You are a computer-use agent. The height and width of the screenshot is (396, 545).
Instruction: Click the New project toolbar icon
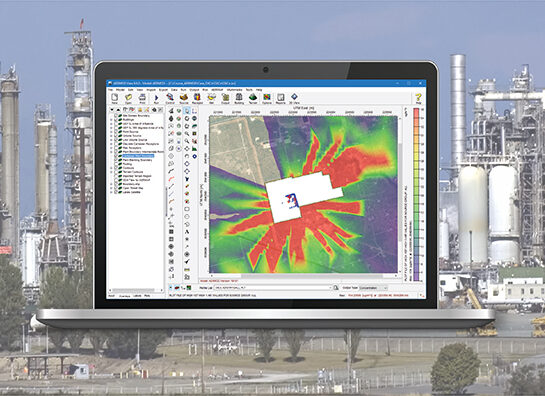(114, 98)
